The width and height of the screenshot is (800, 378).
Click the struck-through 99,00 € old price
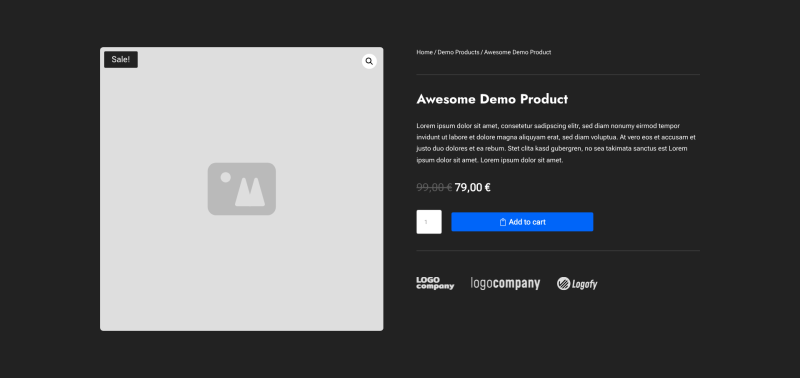click(434, 187)
